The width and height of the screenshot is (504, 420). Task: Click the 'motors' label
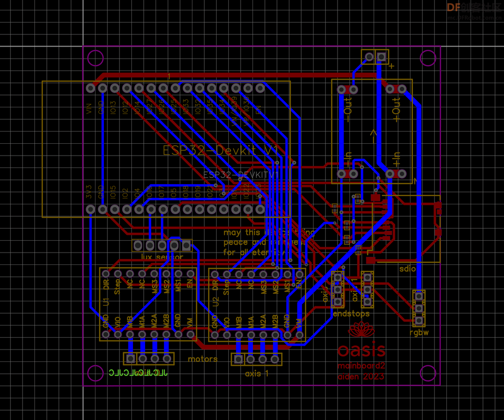[x=202, y=359]
